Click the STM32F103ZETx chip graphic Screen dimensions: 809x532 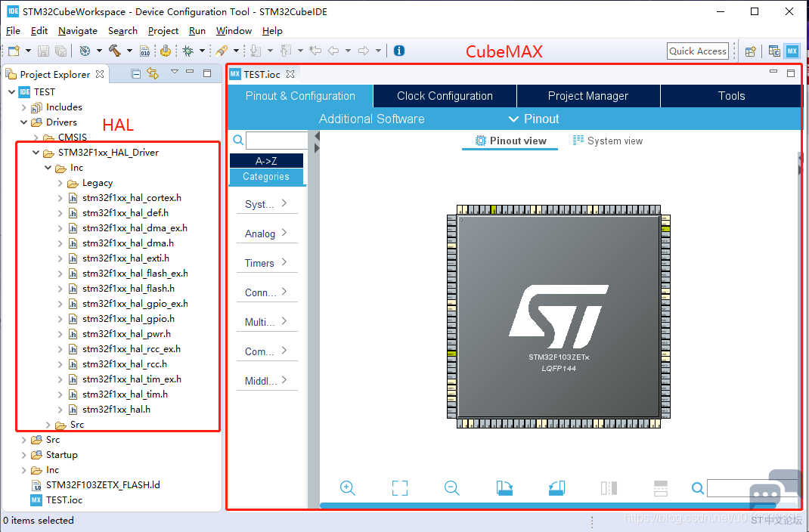559,317
